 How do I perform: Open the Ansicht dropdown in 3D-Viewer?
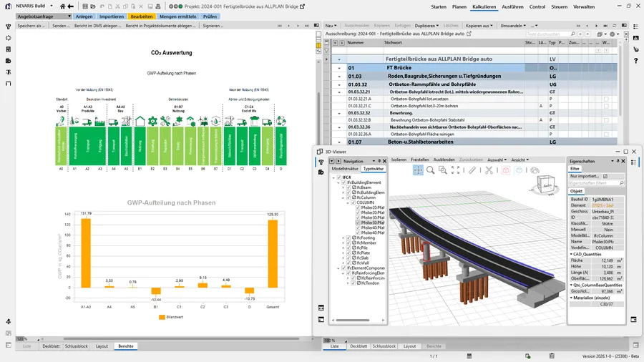(520, 160)
